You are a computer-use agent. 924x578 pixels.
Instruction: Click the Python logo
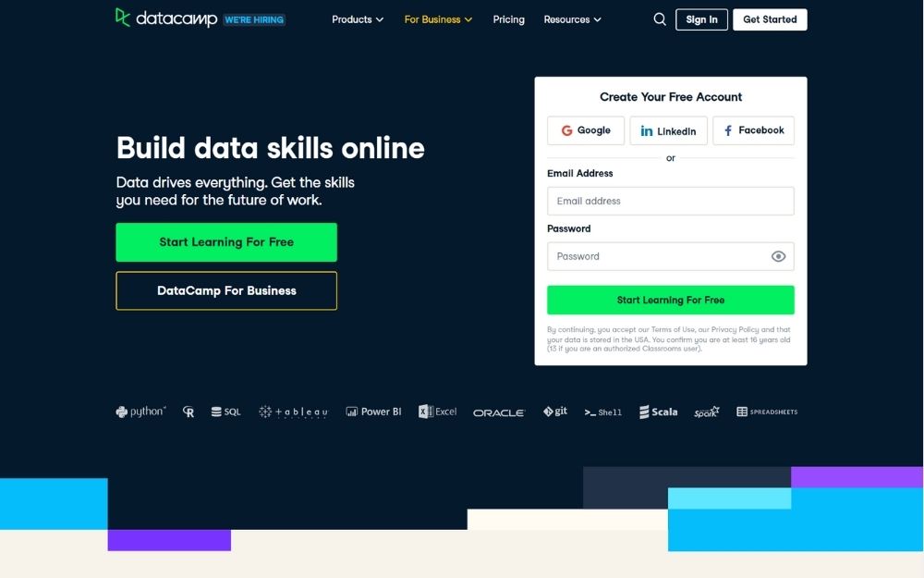tap(140, 412)
